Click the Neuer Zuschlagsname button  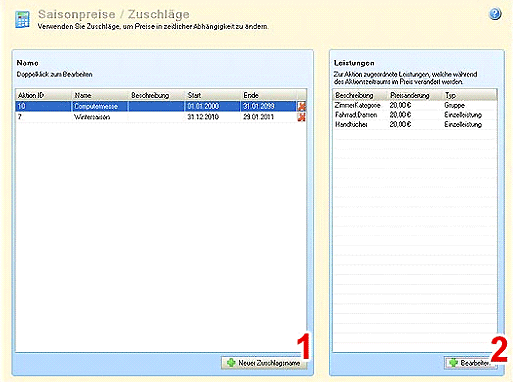[x=264, y=363]
